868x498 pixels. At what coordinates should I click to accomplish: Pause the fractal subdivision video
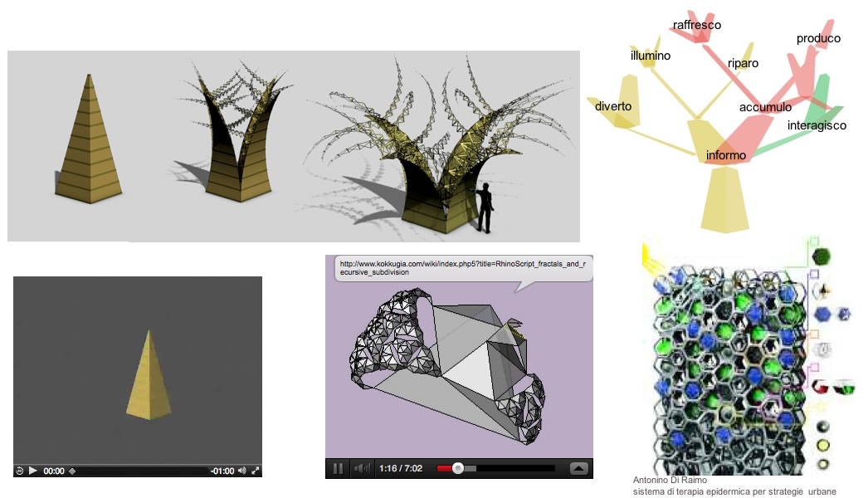tap(339, 468)
